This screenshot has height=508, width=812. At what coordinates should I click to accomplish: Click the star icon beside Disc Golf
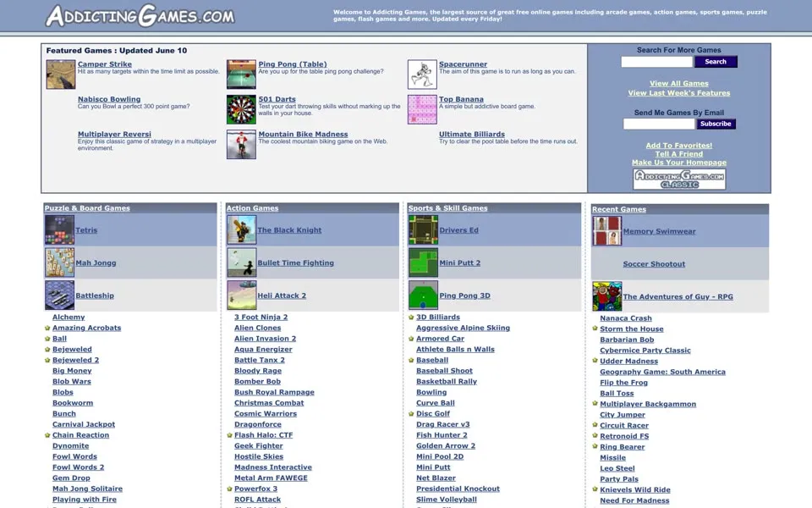tap(411, 414)
